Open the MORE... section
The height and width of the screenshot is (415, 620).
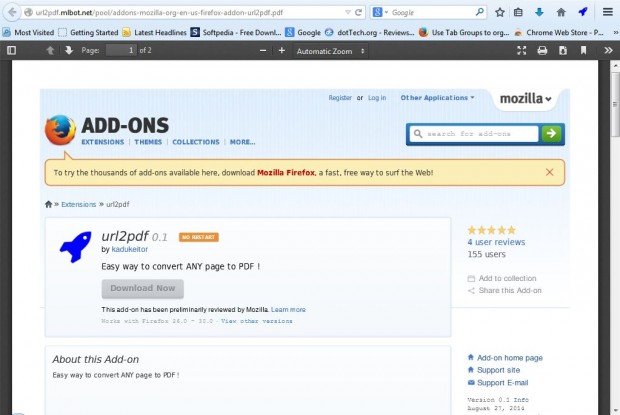click(x=242, y=142)
